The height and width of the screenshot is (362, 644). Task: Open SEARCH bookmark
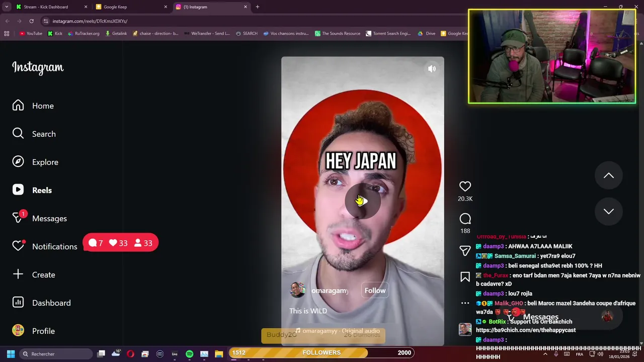click(247, 34)
